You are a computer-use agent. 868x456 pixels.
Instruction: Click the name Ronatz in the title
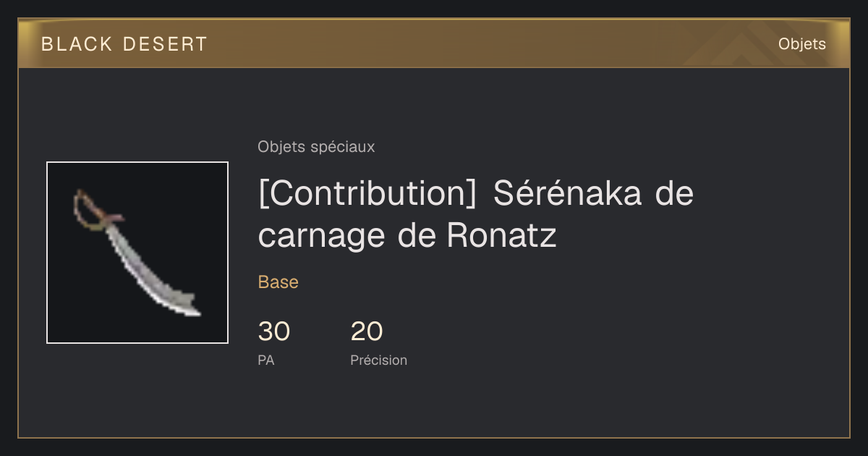[x=502, y=235]
